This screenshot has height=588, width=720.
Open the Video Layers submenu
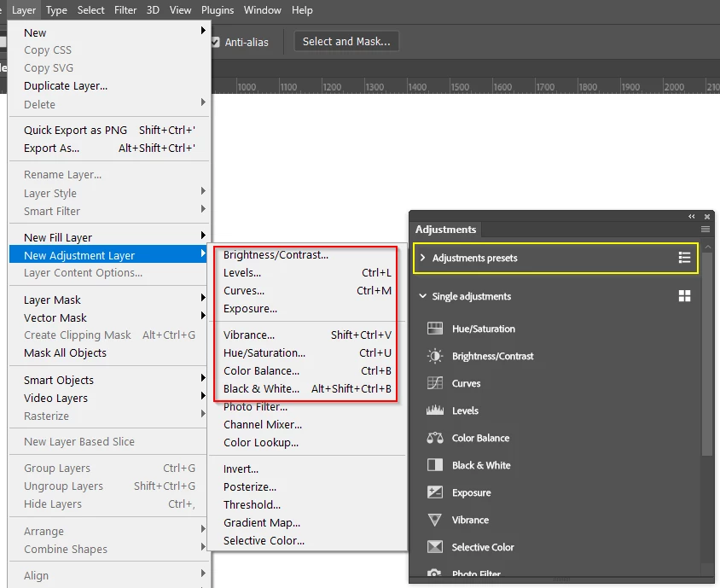tap(109, 398)
